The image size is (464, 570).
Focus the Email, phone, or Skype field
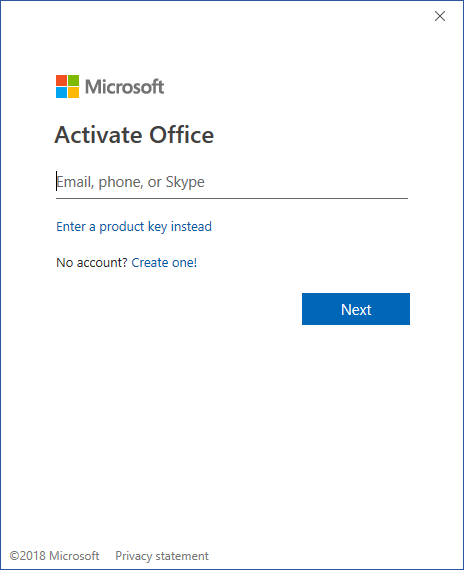(232, 182)
